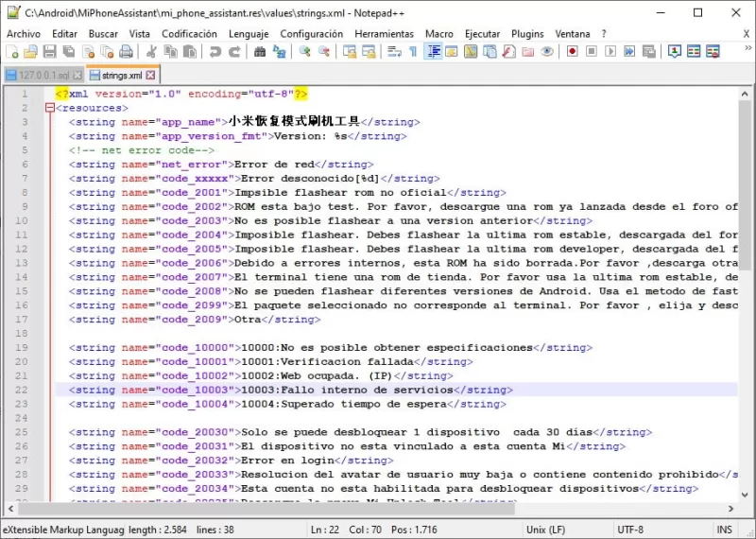
Task: Open the Buscar menu
Action: 103,34
